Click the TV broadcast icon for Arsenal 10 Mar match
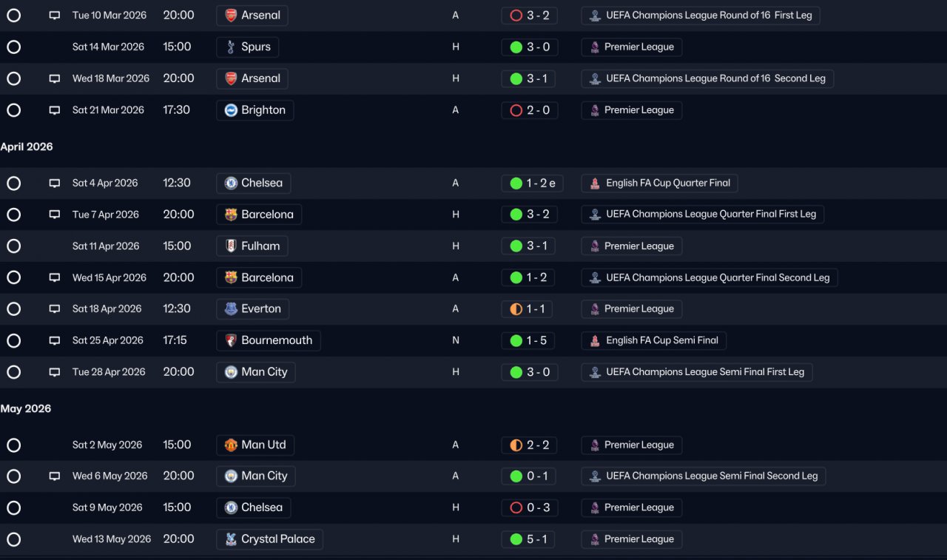947x560 pixels. click(x=54, y=16)
